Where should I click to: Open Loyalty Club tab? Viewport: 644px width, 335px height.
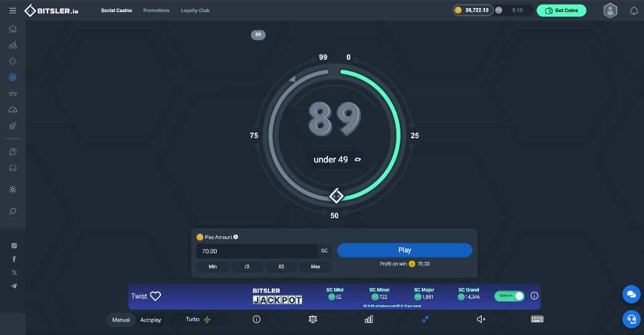[195, 11]
